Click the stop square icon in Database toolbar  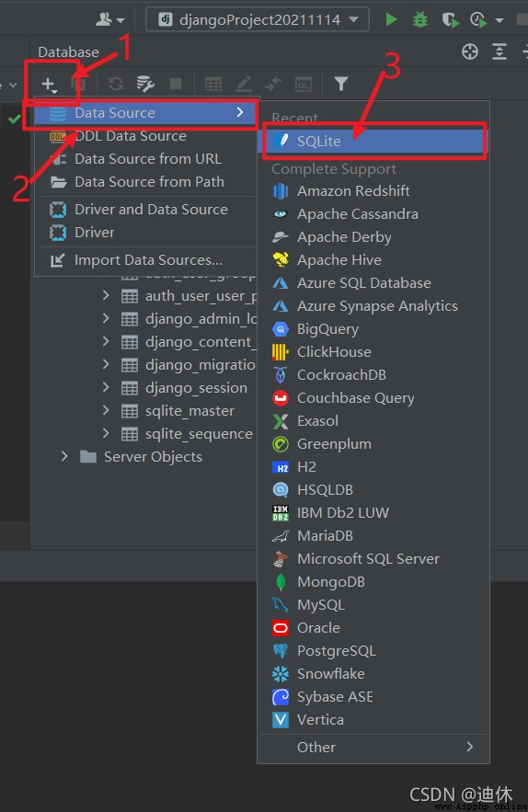pyautogui.click(x=176, y=84)
